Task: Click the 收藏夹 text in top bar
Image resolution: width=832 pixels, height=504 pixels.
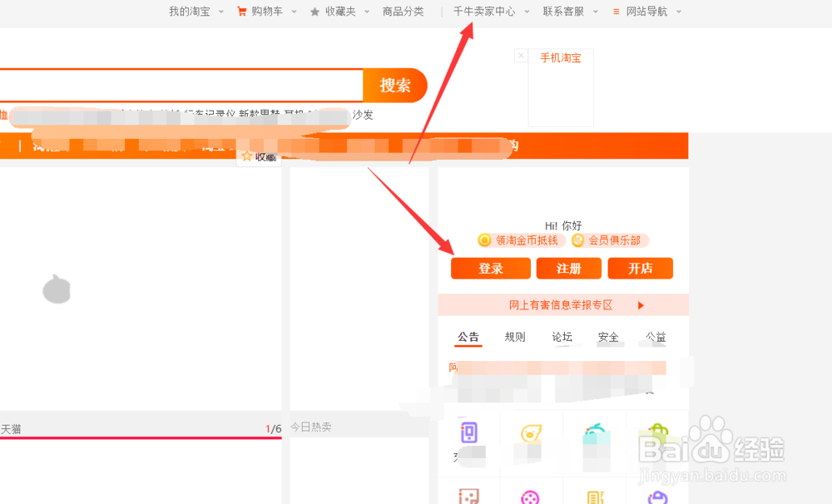Action: tap(340, 11)
